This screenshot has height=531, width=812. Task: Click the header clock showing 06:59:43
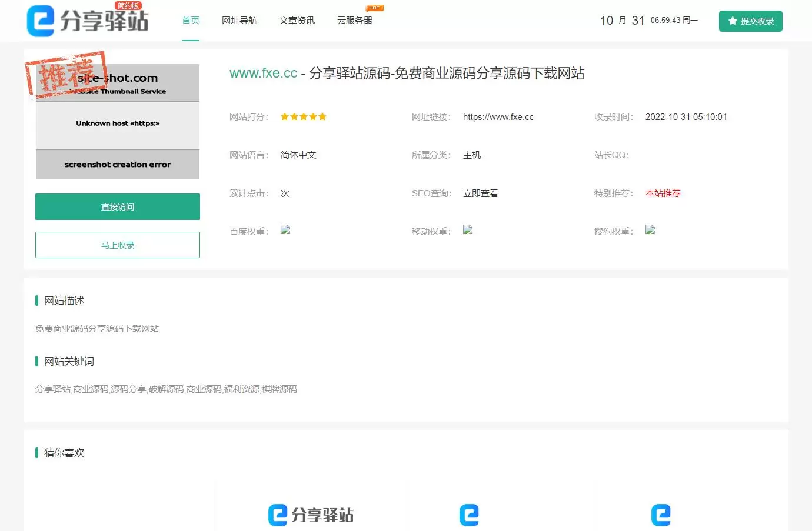665,21
